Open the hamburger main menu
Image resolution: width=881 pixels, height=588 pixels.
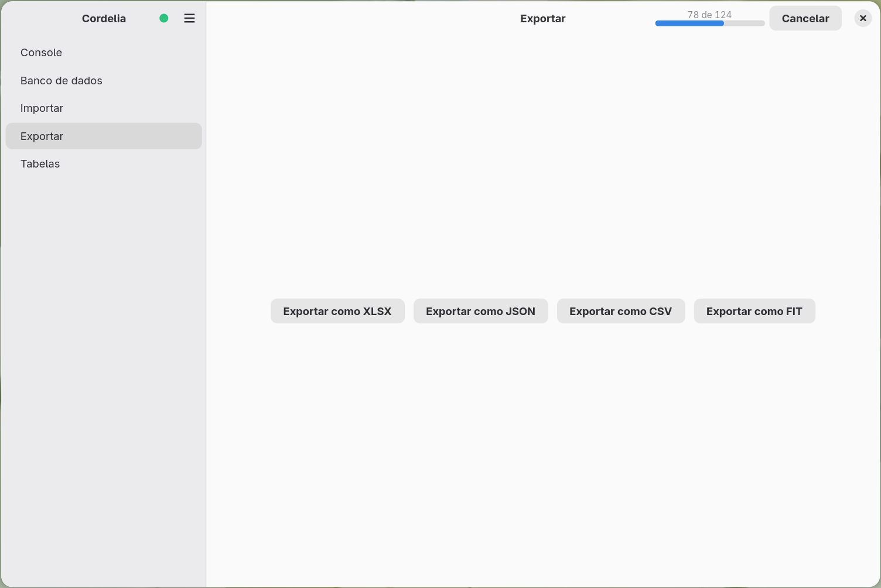tap(189, 18)
